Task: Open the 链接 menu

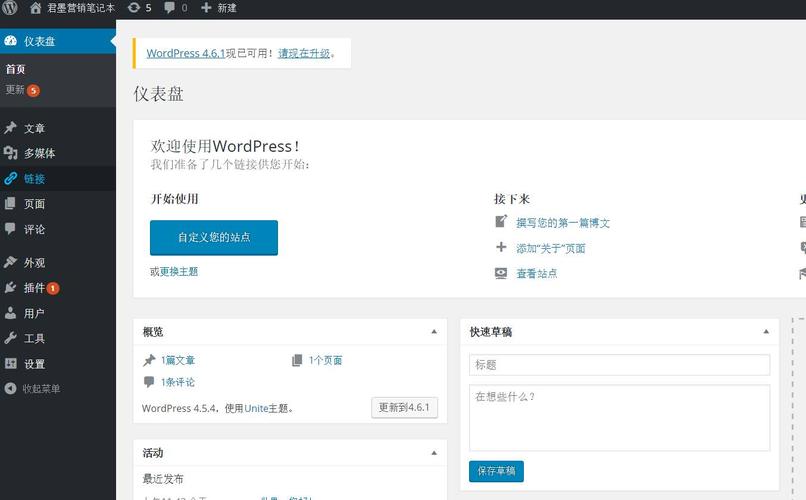Action: click(x=58, y=178)
